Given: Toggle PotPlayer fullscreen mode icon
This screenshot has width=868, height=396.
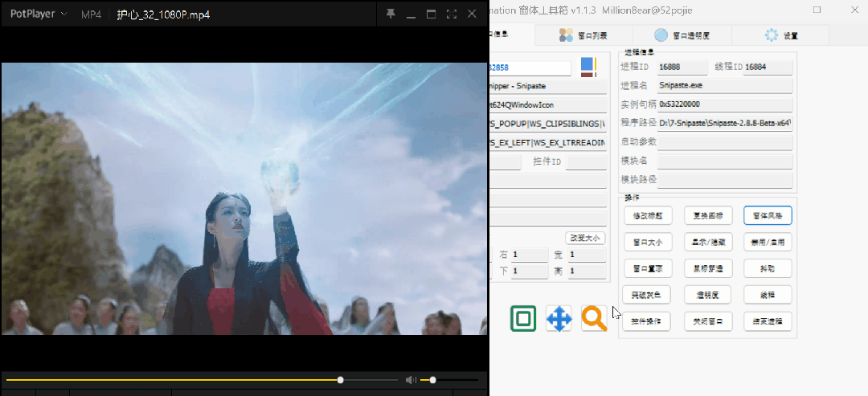Looking at the screenshot, I should [x=452, y=14].
